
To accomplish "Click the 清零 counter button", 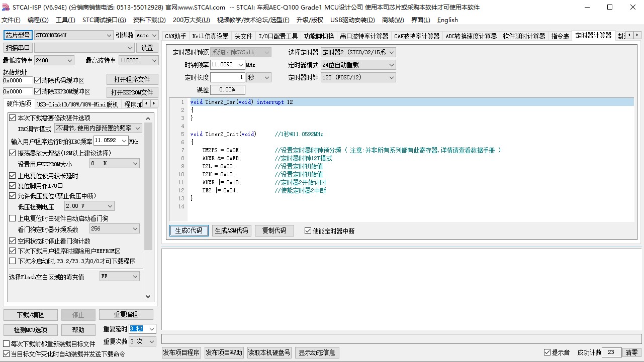I will point(631,352).
